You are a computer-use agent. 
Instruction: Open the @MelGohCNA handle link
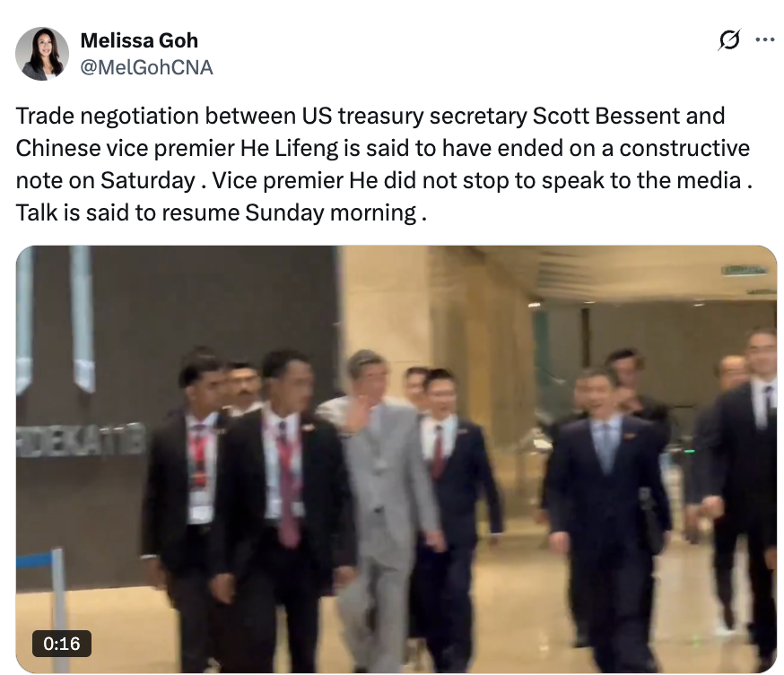pos(146,67)
